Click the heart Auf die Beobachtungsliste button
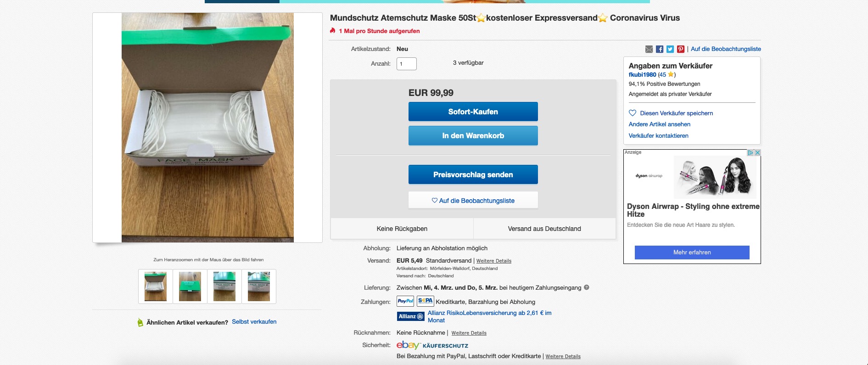This screenshot has height=365, width=868. [x=473, y=201]
